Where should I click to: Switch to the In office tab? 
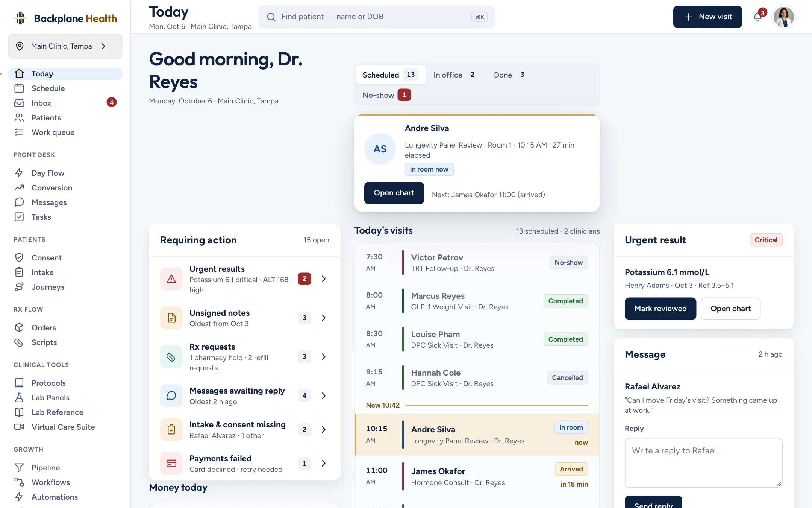click(455, 75)
